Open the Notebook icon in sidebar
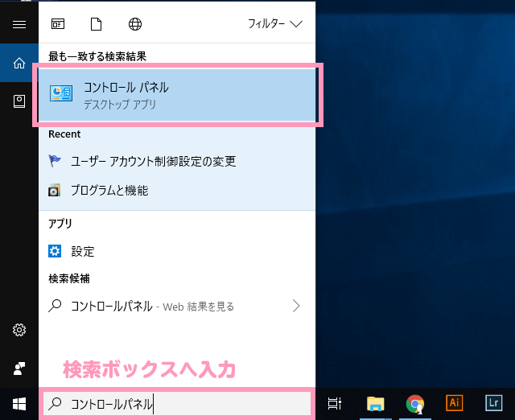Image resolution: width=515 pixels, height=420 pixels. pos(19,101)
